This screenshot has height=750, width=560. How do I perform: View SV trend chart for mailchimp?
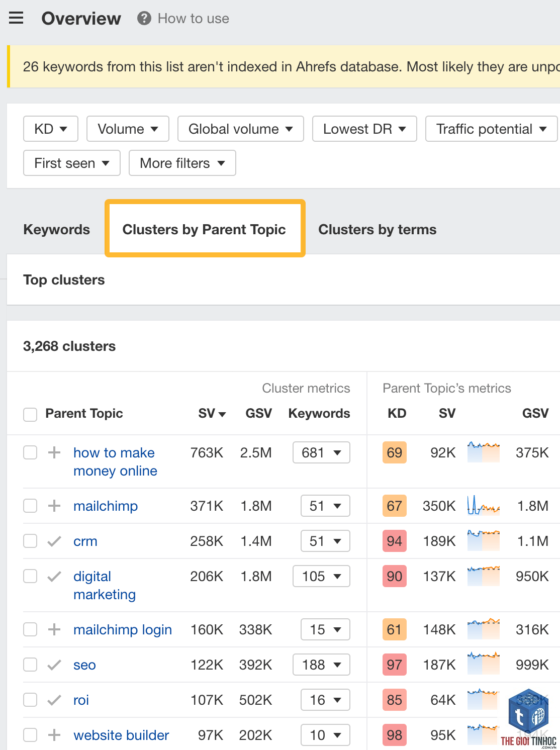(484, 505)
